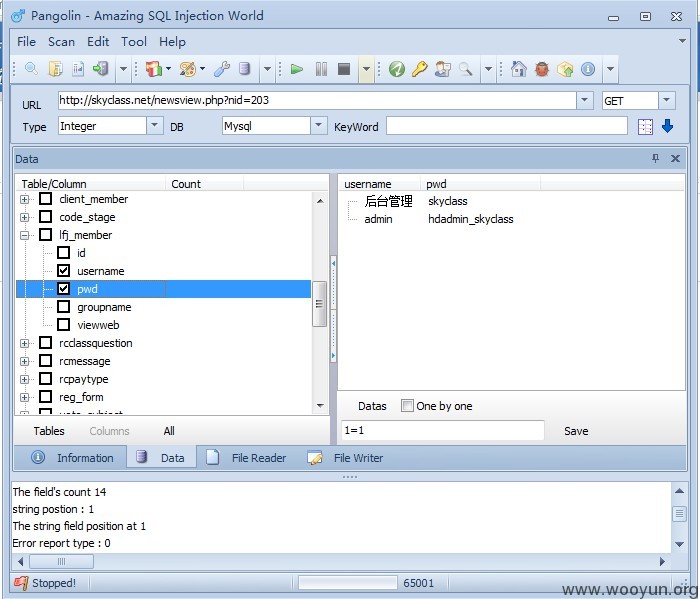Viewport: 700px width, 599px height.
Task: Click the folder documents toolbar icon
Action: coord(55,69)
